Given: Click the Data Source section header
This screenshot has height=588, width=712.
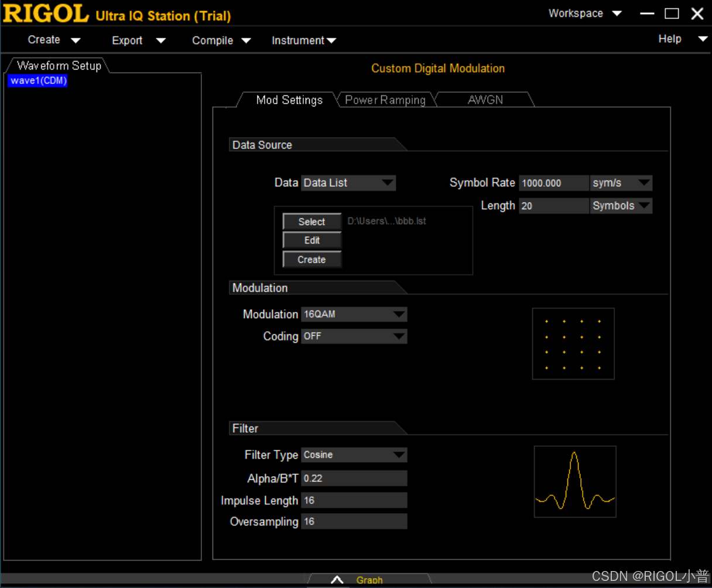Looking at the screenshot, I should (x=262, y=145).
